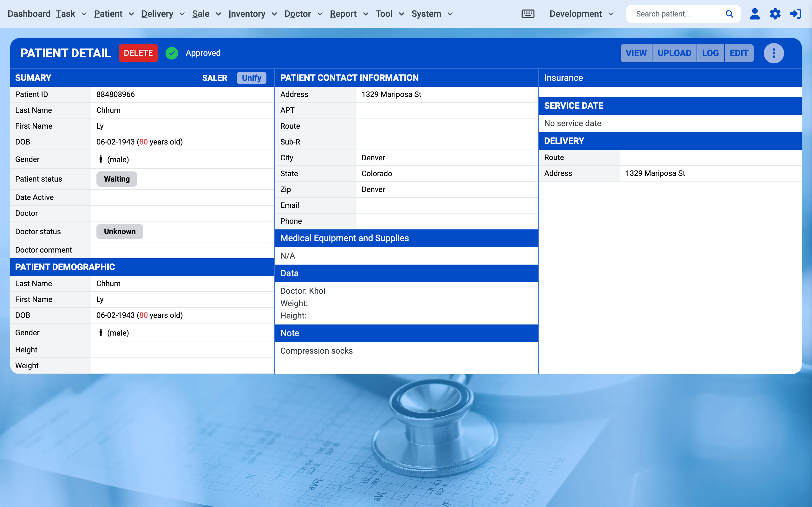This screenshot has height=507, width=812.
Task: Toggle the Waiting patient status badge
Action: 116,179
